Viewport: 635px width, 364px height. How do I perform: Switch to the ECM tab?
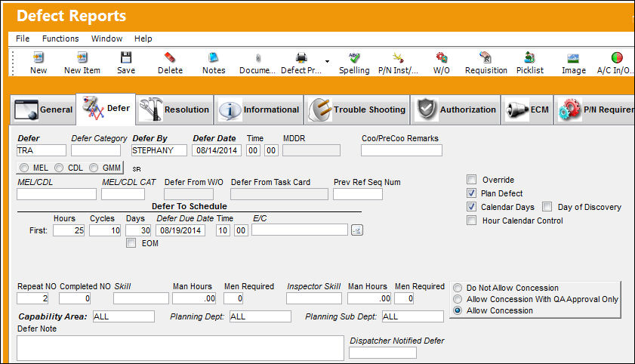[x=527, y=110]
